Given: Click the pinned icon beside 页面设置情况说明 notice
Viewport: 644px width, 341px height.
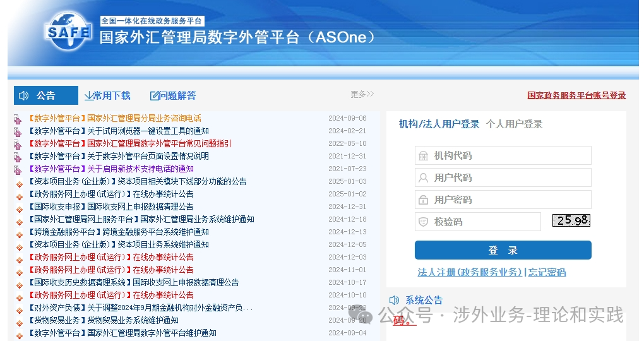Looking at the screenshot, I should [x=17, y=157].
